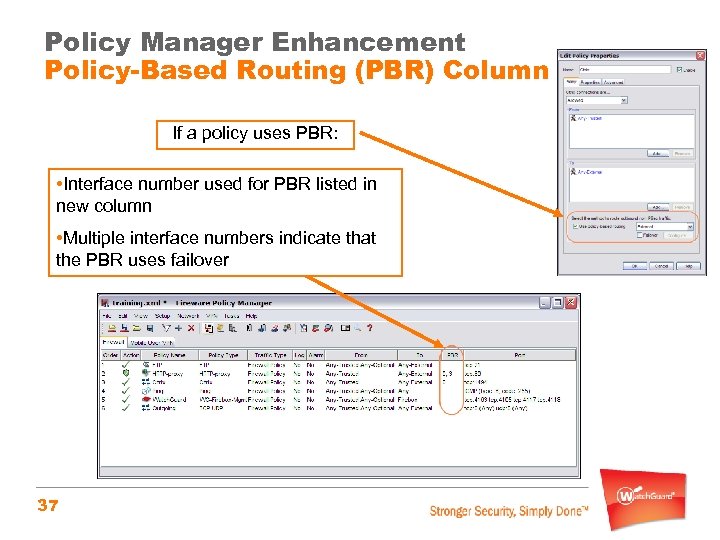
Task: Click the WatchGuard policy row icon
Action: coord(146,399)
